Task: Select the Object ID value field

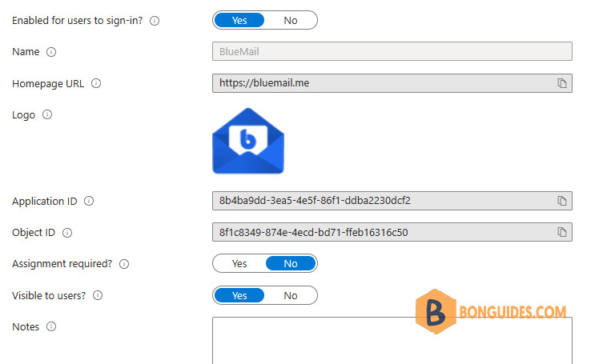Action: [392, 232]
